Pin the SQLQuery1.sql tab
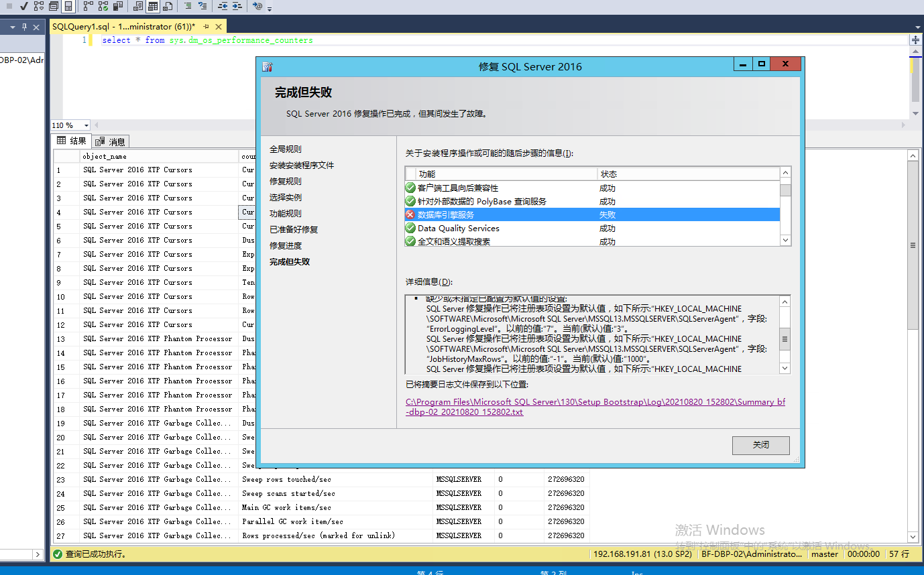924x575 pixels. 206,27
